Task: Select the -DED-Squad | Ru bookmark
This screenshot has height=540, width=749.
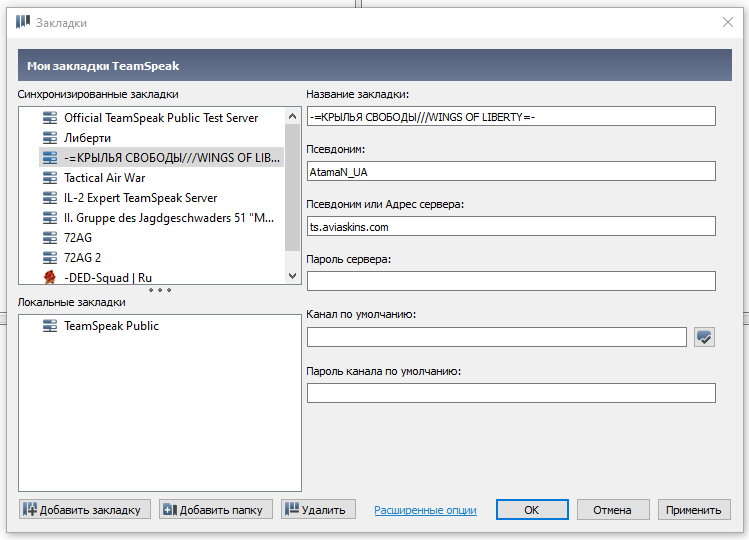Action: [x=161, y=277]
